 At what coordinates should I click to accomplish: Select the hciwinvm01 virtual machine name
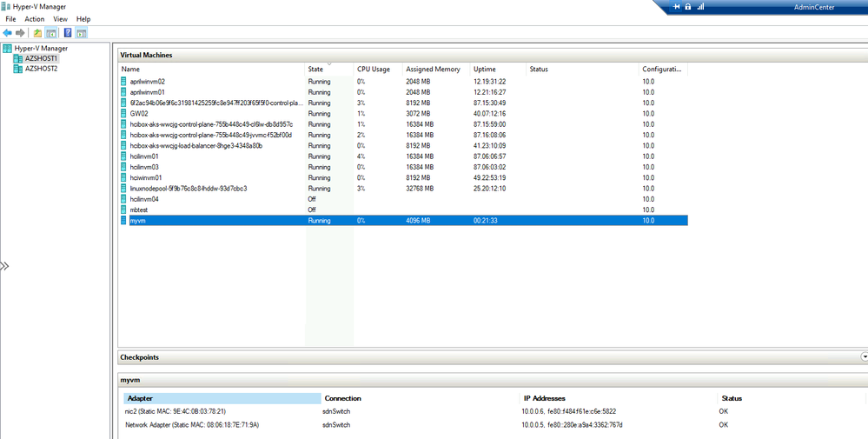coord(146,177)
